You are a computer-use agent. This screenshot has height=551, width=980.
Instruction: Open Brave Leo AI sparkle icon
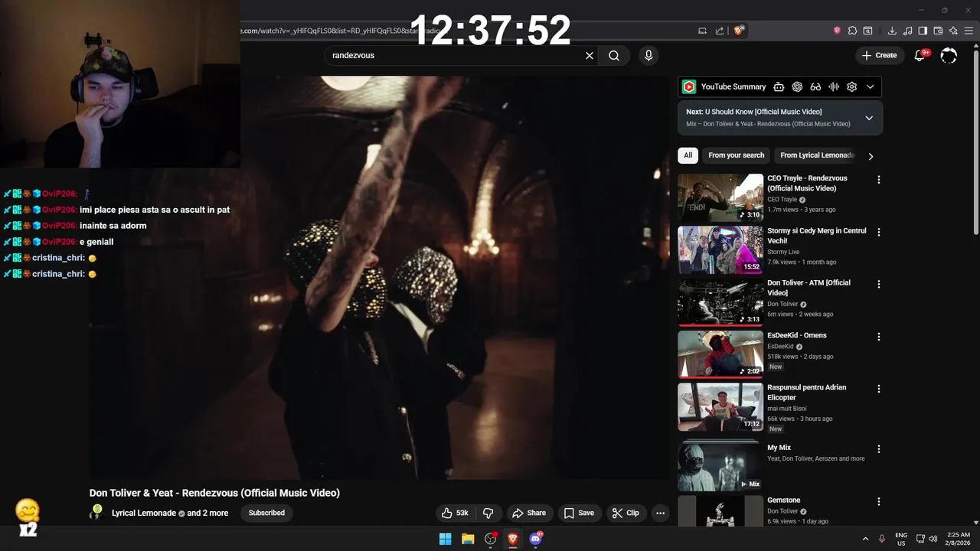tap(953, 31)
